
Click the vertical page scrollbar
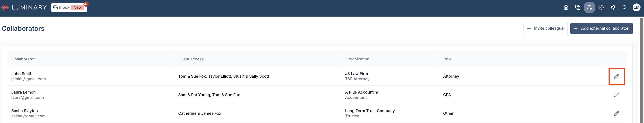(642, 70)
